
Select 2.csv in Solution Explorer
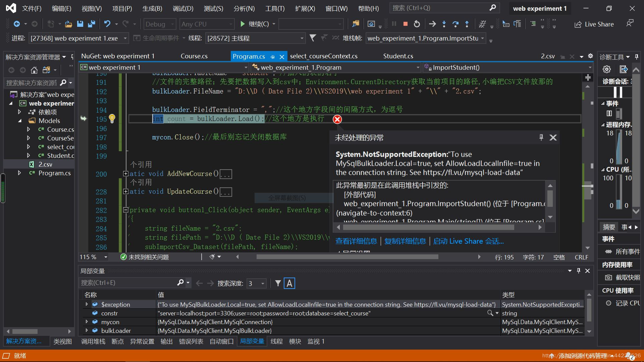[x=45, y=164]
